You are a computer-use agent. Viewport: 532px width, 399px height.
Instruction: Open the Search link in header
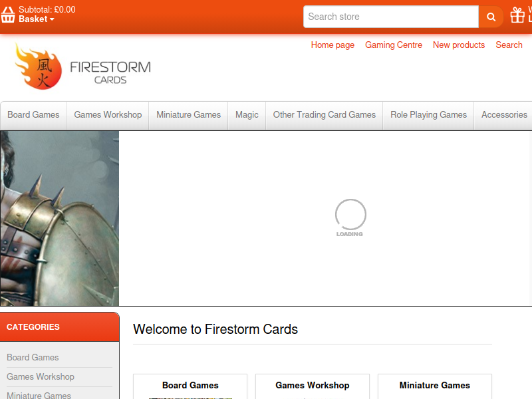509,45
